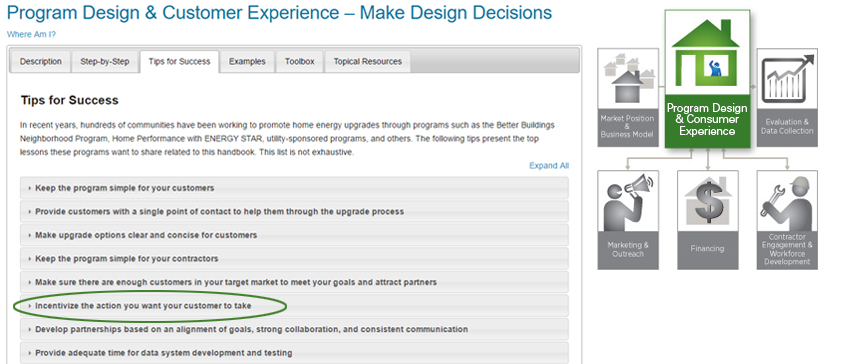Click the Expand All link

point(549,165)
